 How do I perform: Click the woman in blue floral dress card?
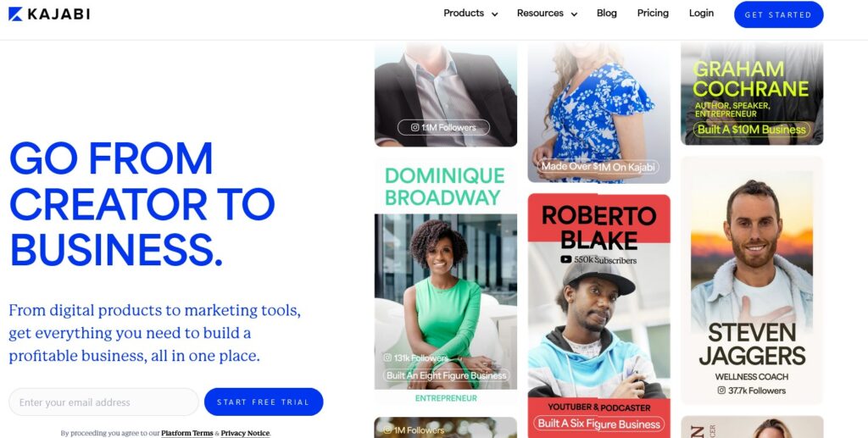[599, 113]
